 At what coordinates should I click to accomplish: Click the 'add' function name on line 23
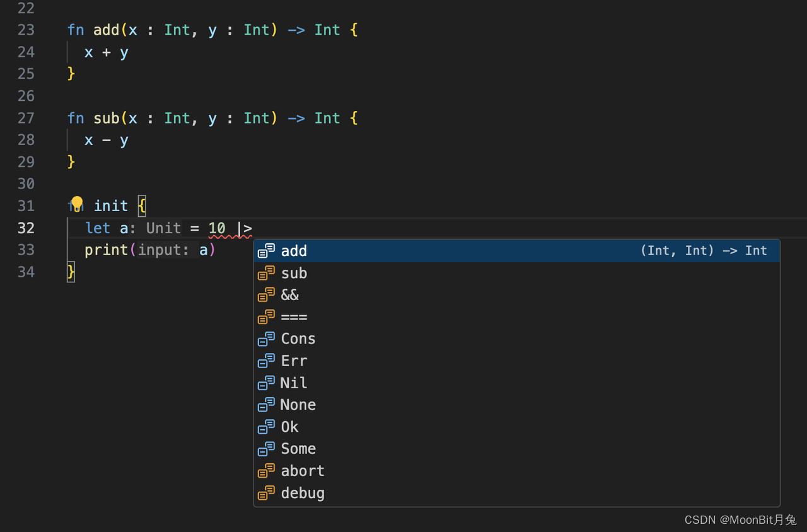tap(107, 30)
